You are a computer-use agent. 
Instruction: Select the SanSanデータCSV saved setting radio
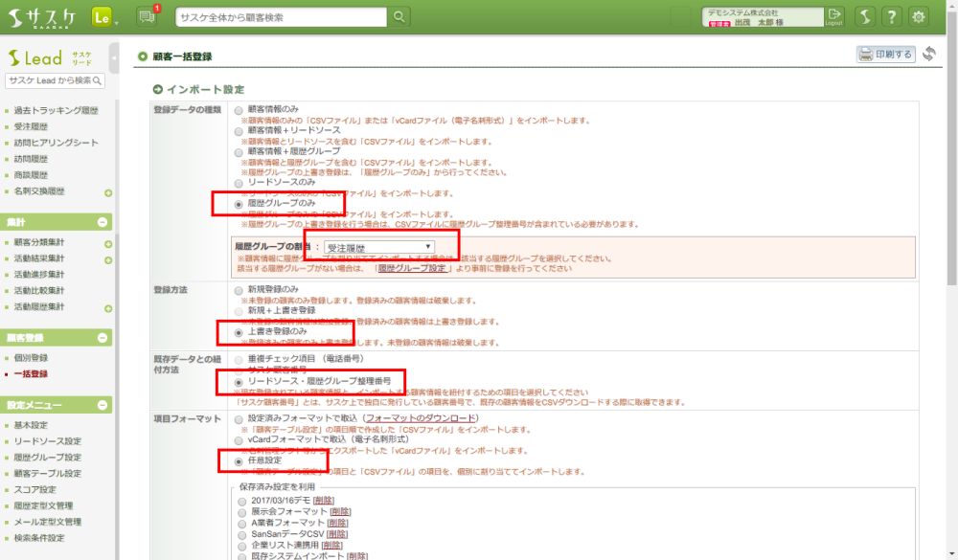click(x=242, y=535)
